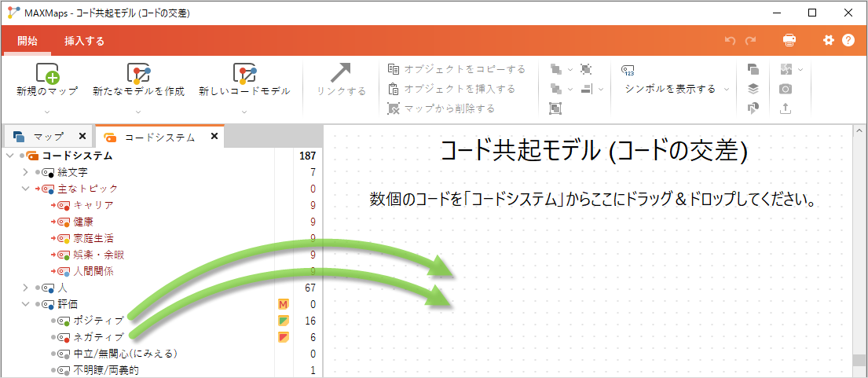868x378 pixels.
Task: Click the export upload icon
Action: click(x=785, y=108)
